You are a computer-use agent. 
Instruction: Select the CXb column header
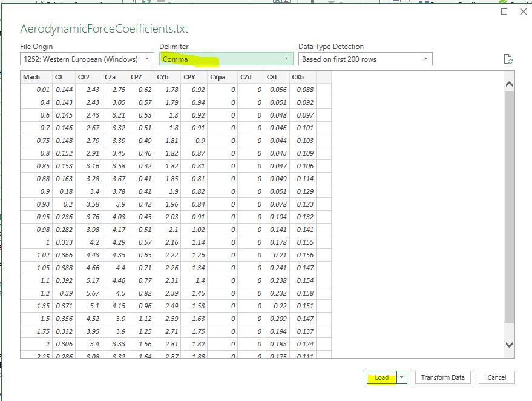[x=298, y=77]
